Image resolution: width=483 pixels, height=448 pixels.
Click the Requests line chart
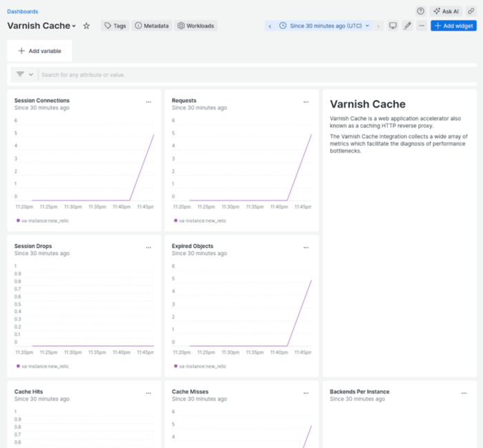pyautogui.click(x=241, y=163)
